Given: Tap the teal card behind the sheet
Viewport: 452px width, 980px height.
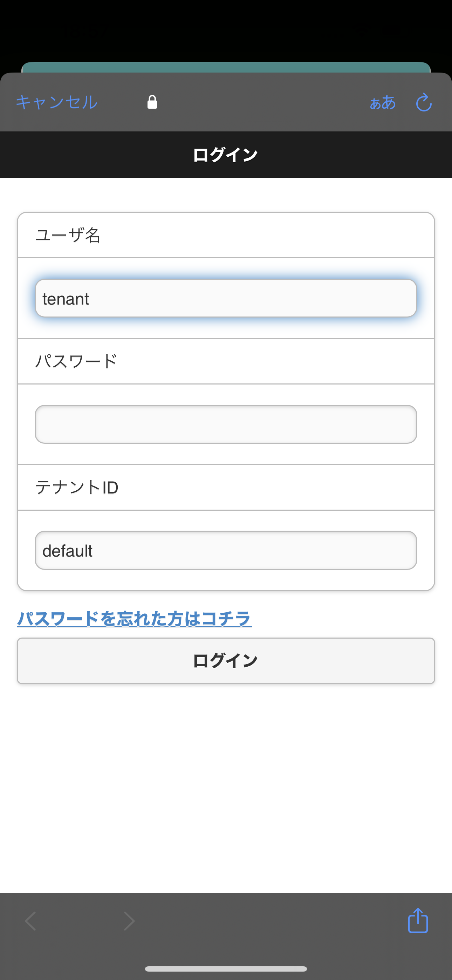Looking at the screenshot, I should click(226, 67).
